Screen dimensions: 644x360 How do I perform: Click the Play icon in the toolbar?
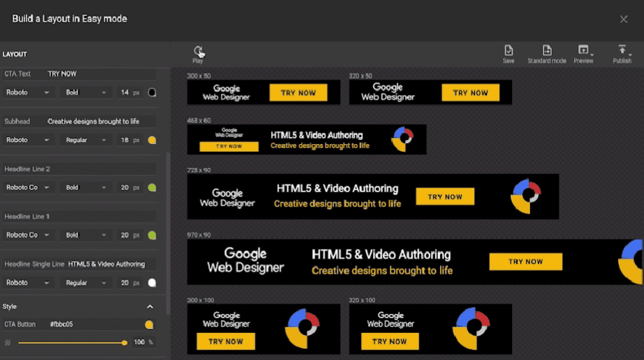pyautogui.click(x=198, y=54)
